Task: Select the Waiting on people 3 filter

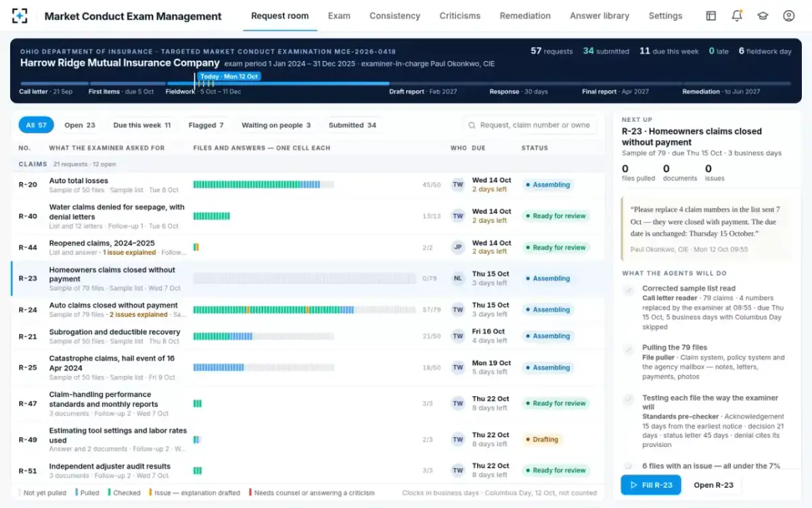Action: click(x=276, y=125)
